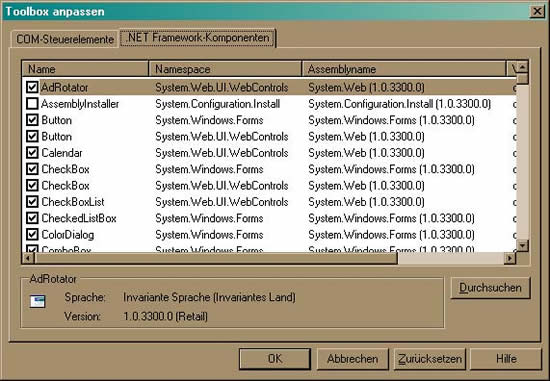Click the Invariante Sprache (Invariantes Land) value

(209, 298)
